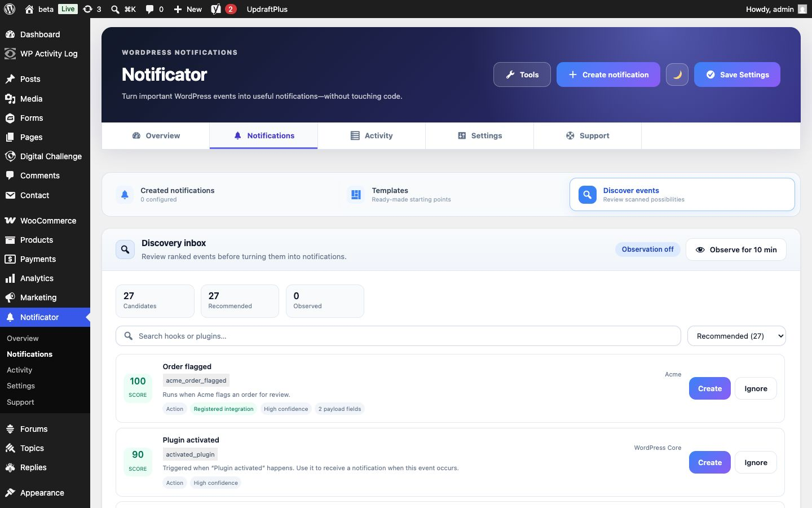Click the Payments dollar icon
Image resolution: width=812 pixels, height=508 pixels.
(x=10, y=259)
